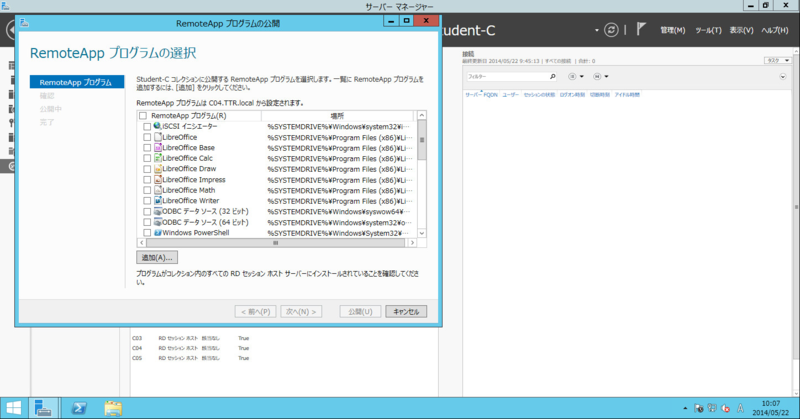
Task: Open the 表示(V) menu
Action: click(741, 30)
